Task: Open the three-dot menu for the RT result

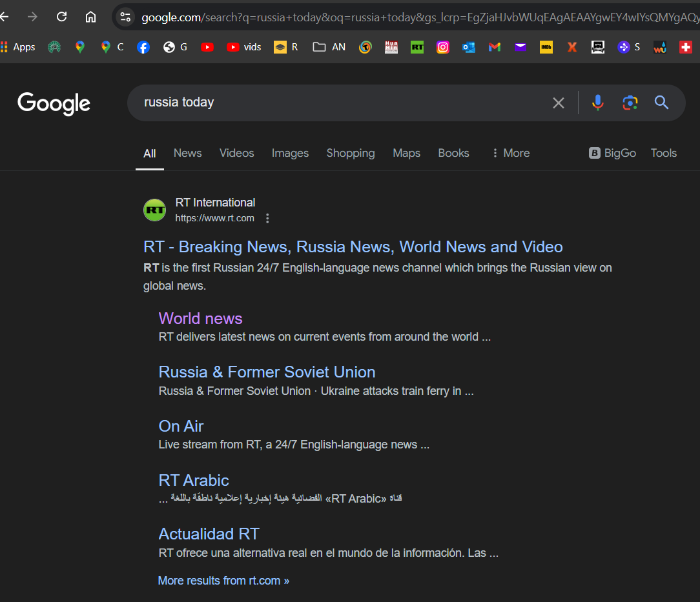Action: (267, 218)
